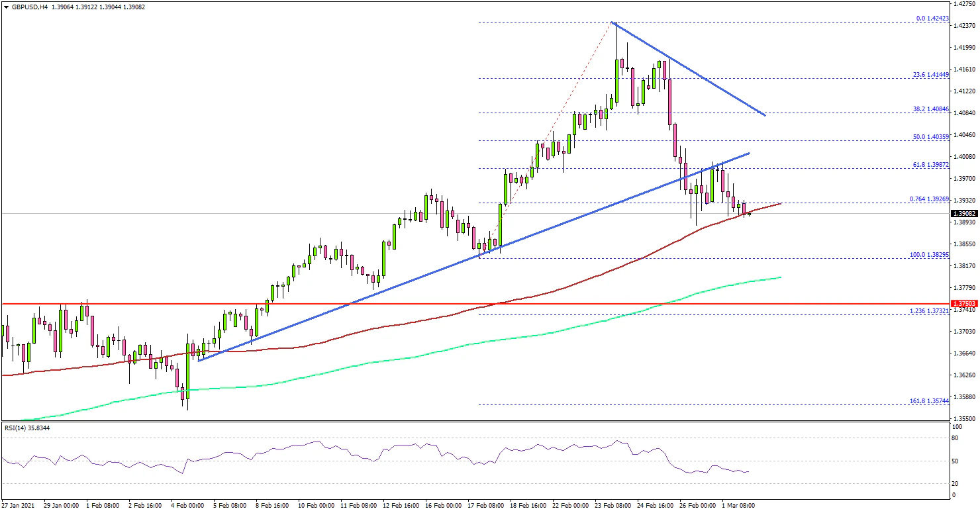The width and height of the screenshot is (980, 513).
Task: Open the chart menu arrow beside GBPUSD,H4
Action: tap(6, 7)
